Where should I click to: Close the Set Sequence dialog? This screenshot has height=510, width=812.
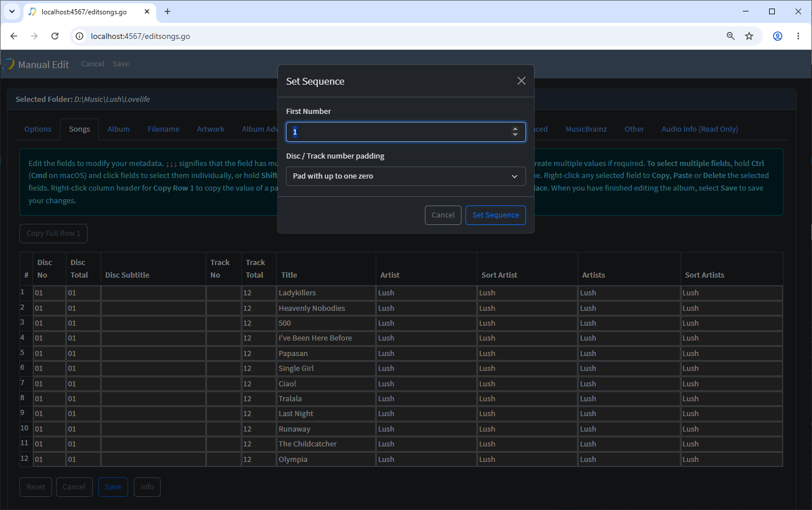(521, 81)
